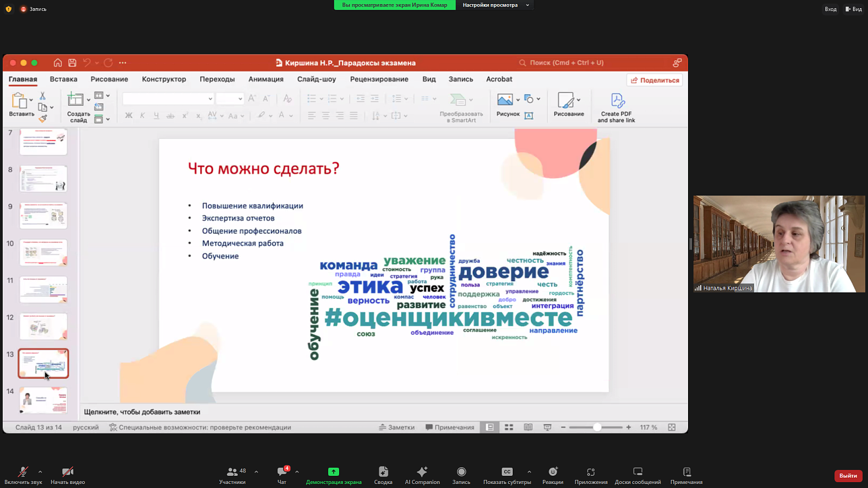The image size is (868, 488).
Task: Adjust the zoom slider in status bar
Action: tap(596, 427)
